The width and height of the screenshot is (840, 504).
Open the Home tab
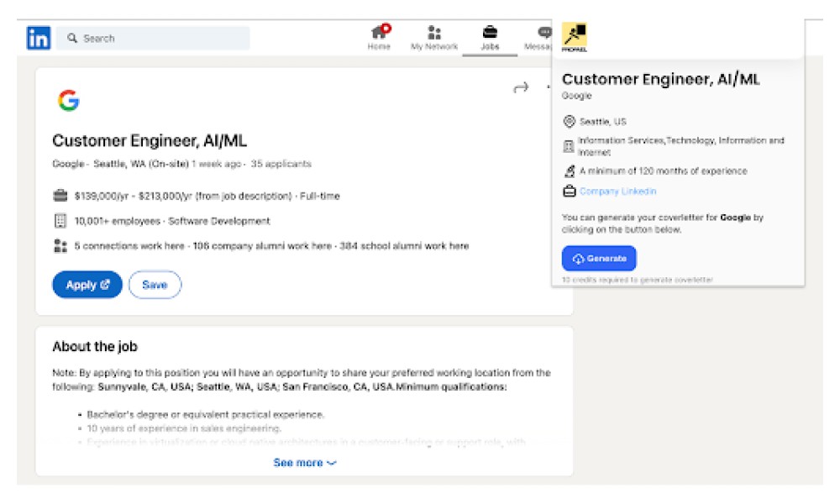pos(380,38)
